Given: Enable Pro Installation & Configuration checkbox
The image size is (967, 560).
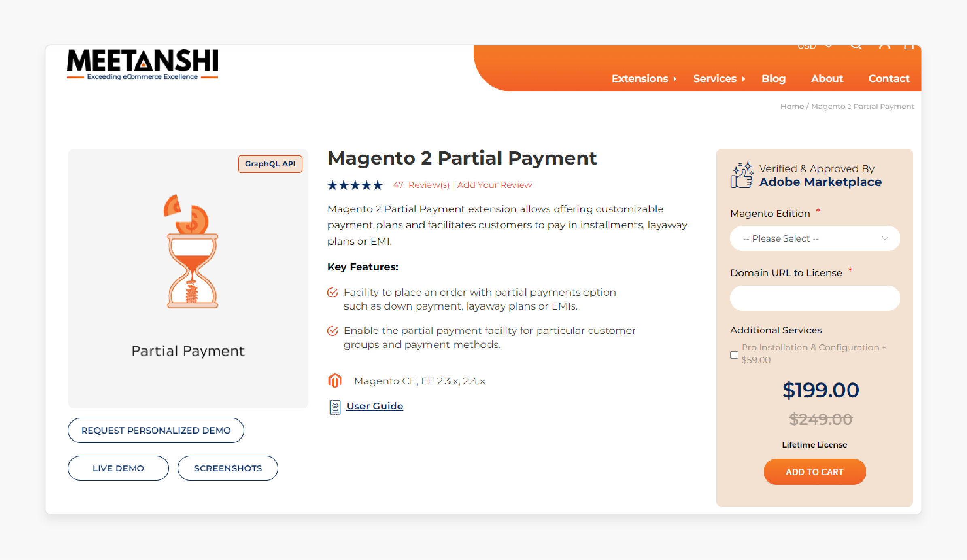Looking at the screenshot, I should pos(734,355).
